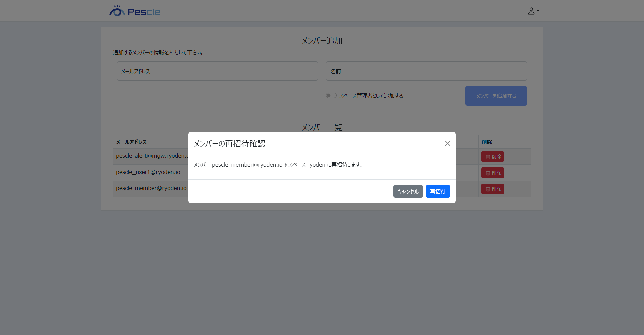Image resolution: width=644 pixels, height=335 pixels.
Task: Click the trash 削除 button for pescle-member row
Action: (x=492, y=189)
